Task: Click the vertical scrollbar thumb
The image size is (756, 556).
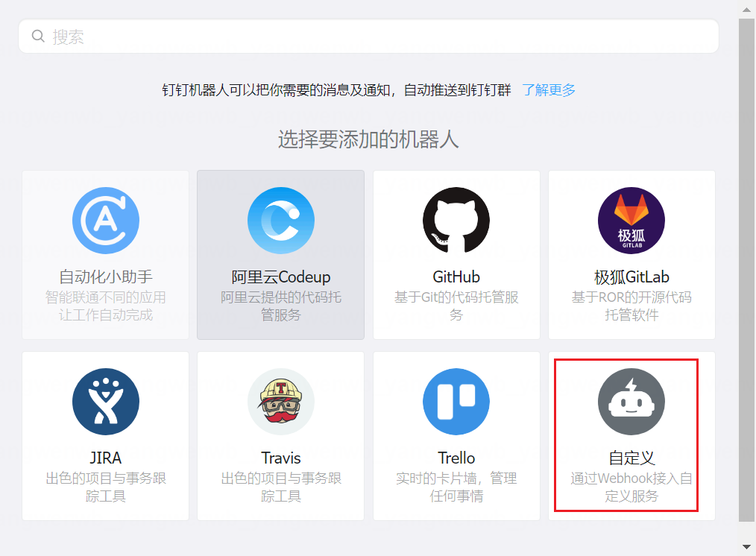Action: [x=747, y=268]
